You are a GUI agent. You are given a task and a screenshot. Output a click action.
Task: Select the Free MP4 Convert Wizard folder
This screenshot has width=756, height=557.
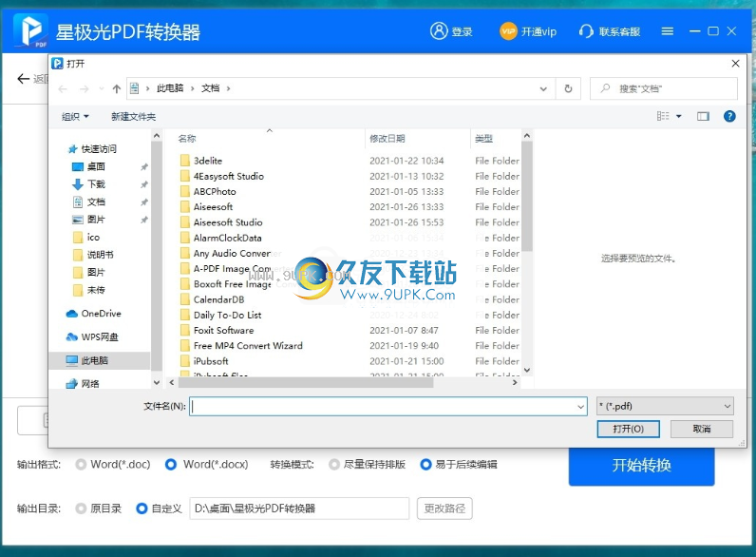(248, 346)
